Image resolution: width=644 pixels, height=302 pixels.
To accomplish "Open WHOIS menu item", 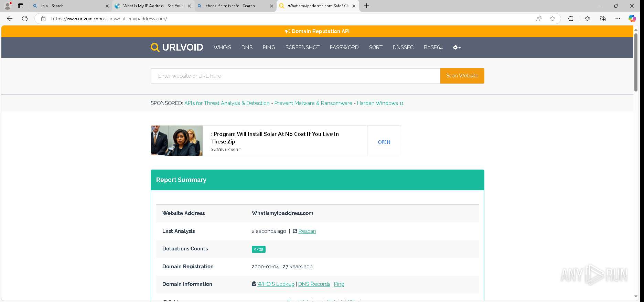I will point(222,47).
